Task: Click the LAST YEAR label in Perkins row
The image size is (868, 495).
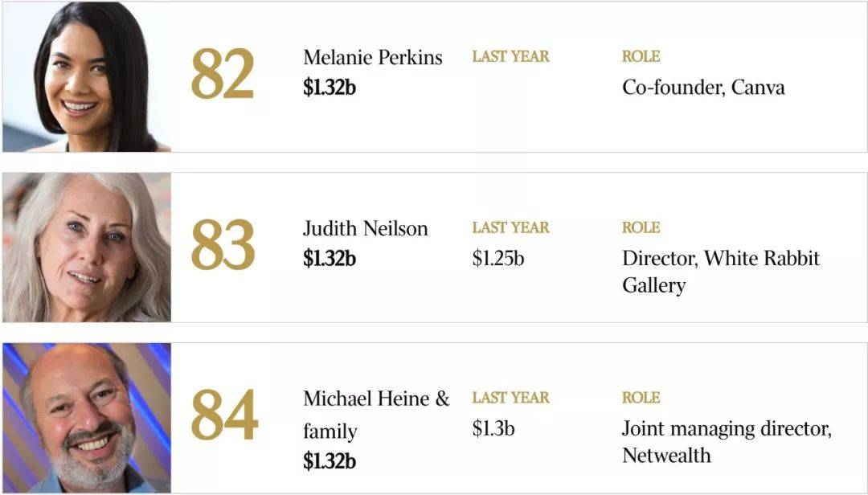Action: click(x=510, y=56)
